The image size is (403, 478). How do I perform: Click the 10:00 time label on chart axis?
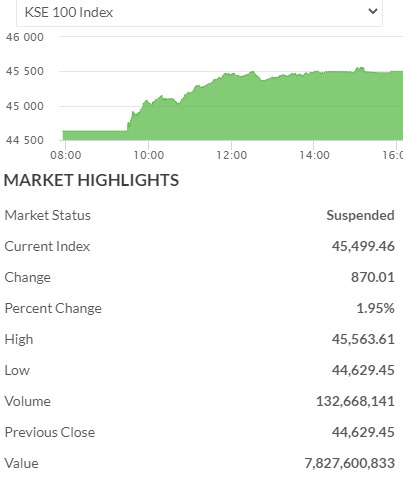149,155
